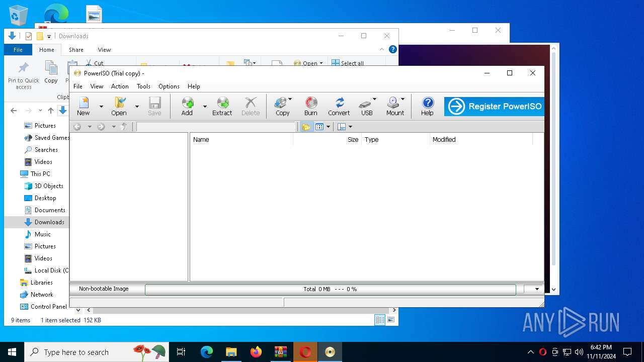This screenshot has width=644, height=362.
Task: Click PowerISO path address field
Action: click(x=216, y=127)
